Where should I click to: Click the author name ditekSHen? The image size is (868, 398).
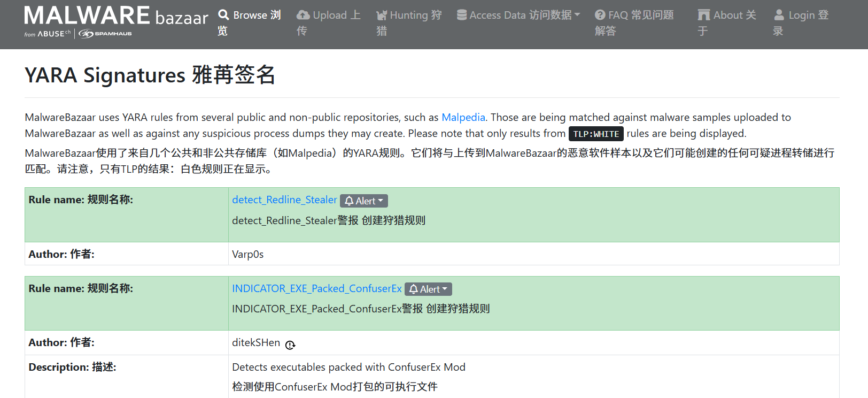point(256,343)
